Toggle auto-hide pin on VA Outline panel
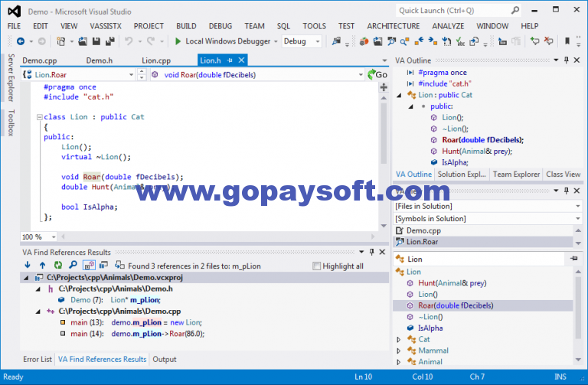The image size is (588, 385). point(567,60)
